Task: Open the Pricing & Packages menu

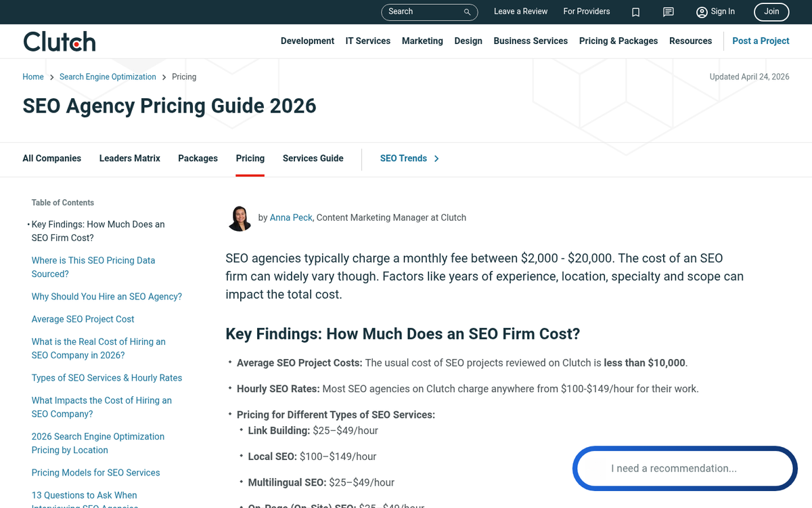Action: point(618,41)
